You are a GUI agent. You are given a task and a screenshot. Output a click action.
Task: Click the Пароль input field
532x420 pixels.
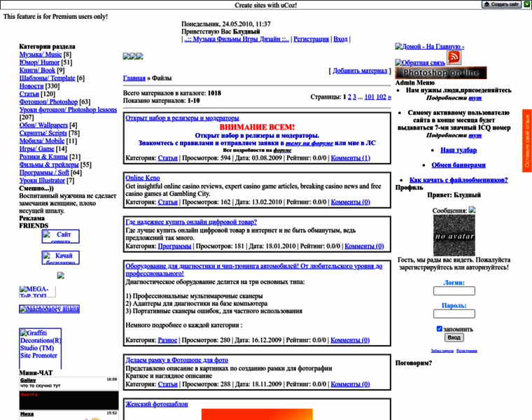pos(454,314)
